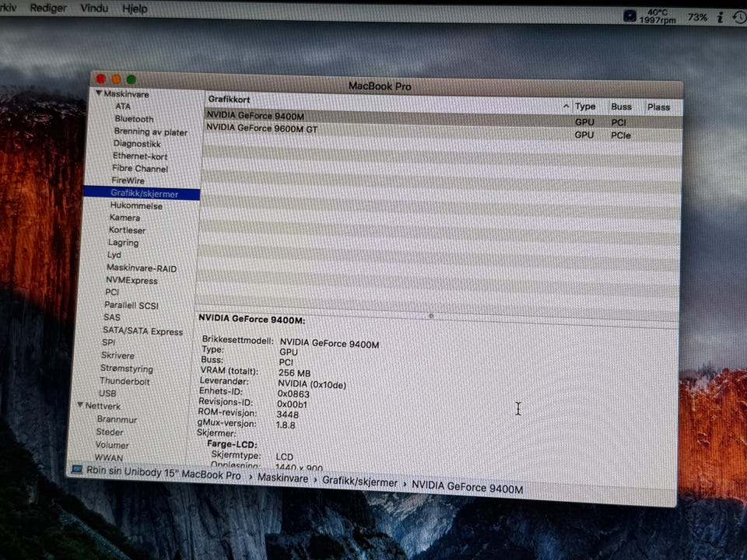Select Strømstyring in the sidebar
The height and width of the screenshot is (560, 747).
[127, 368]
